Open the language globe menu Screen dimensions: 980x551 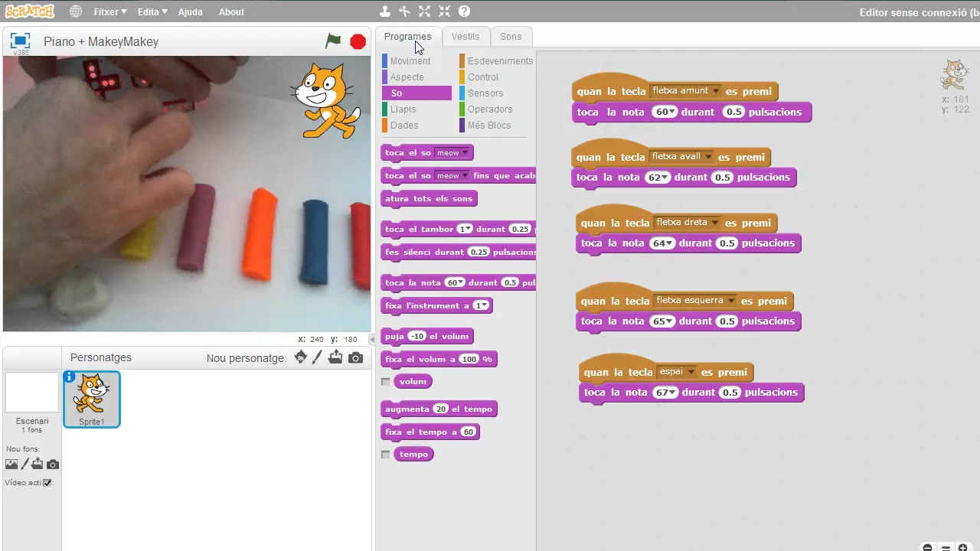tap(76, 11)
